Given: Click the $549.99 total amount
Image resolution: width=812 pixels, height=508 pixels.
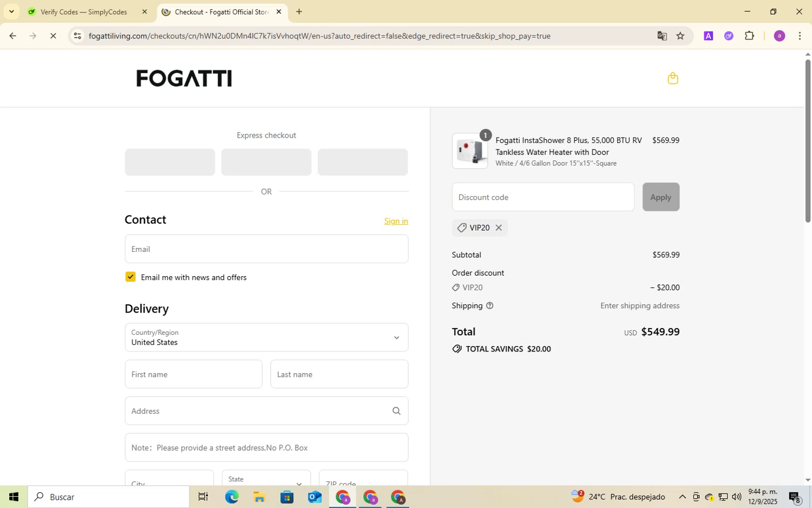Looking at the screenshot, I should 660,332.
